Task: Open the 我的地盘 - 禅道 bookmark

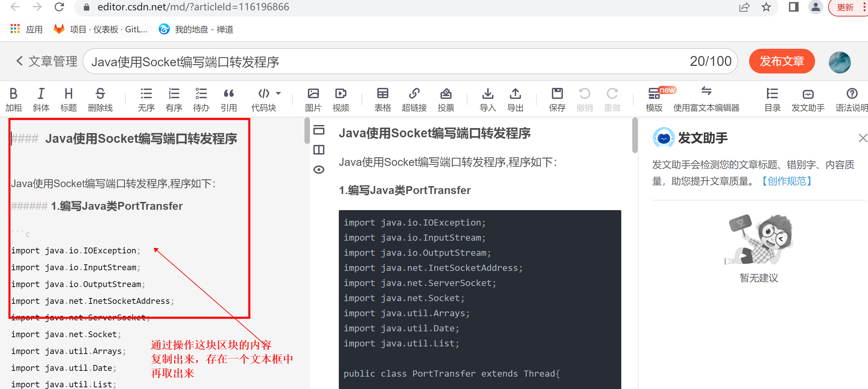Action: click(x=196, y=29)
